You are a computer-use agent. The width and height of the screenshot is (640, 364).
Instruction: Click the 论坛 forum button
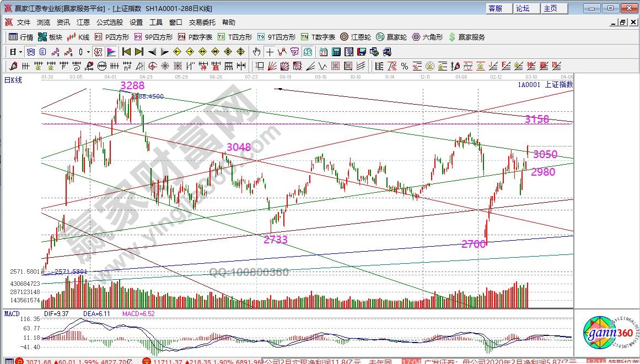coord(522,8)
